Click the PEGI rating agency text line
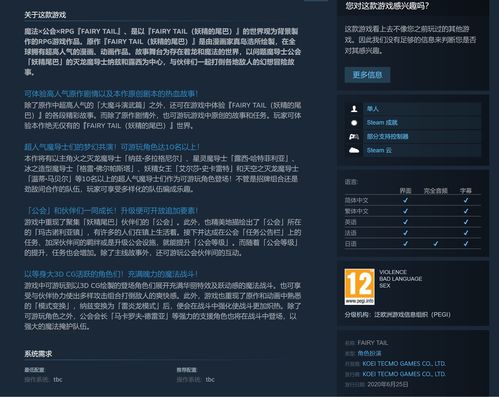 (397, 314)
